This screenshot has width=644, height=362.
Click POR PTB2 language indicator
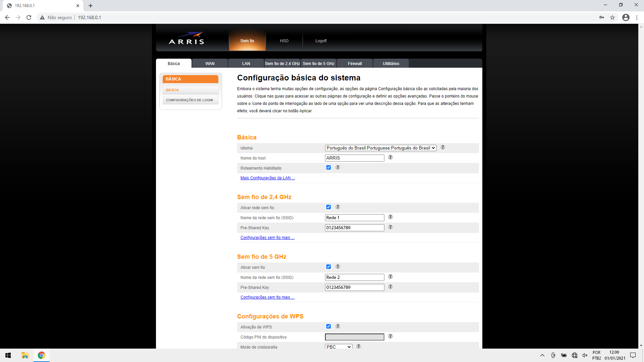[597, 355]
